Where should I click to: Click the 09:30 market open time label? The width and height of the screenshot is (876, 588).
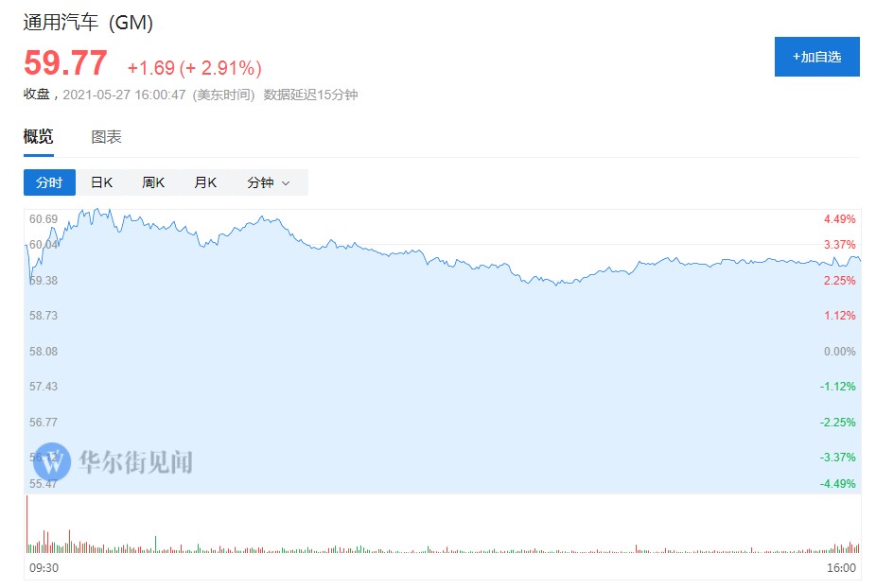44,568
